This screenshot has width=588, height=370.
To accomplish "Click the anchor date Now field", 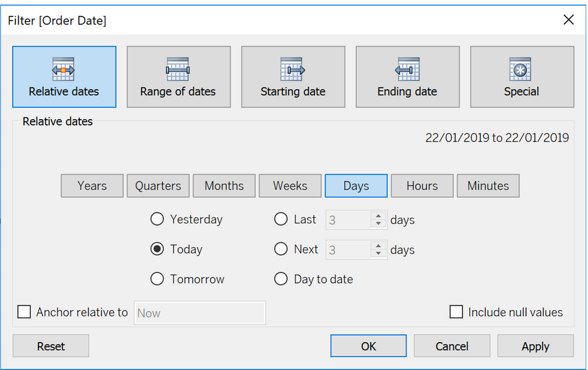I will (199, 313).
